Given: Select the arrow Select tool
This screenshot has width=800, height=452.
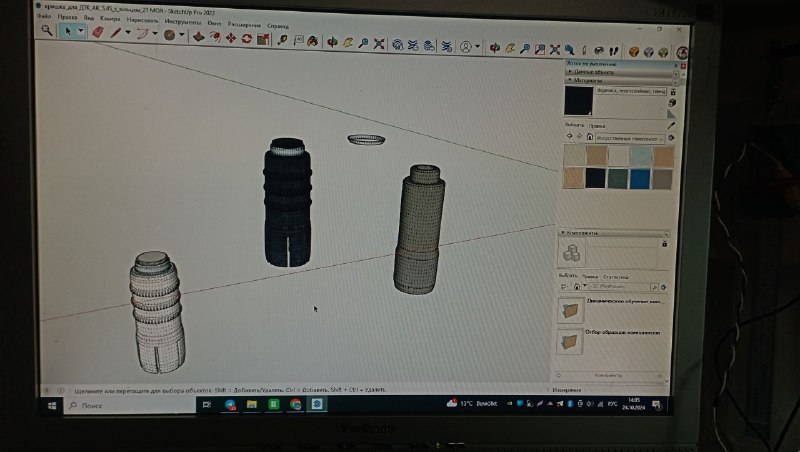Looking at the screenshot, I should [x=67, y=31].
